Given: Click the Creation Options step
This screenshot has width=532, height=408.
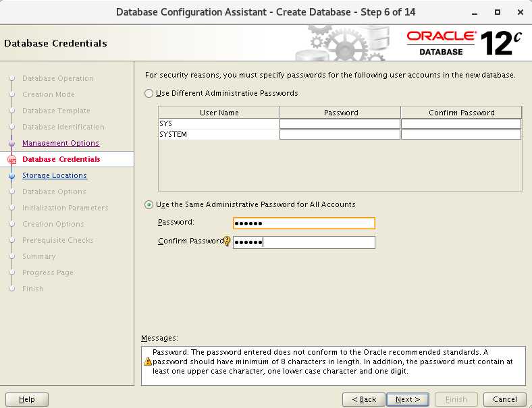Looking at the screenshot, I should tap(53, 224).
